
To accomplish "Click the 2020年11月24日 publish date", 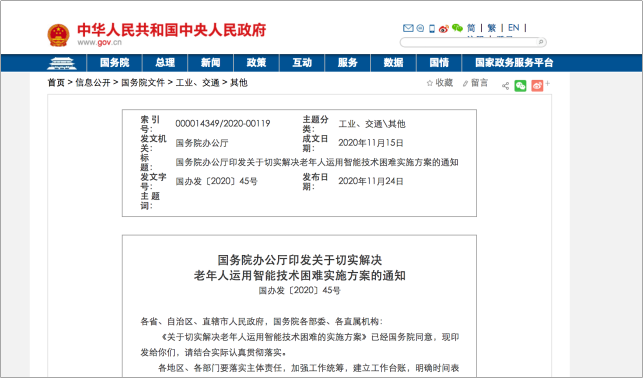I will click(x=371, y=181).
